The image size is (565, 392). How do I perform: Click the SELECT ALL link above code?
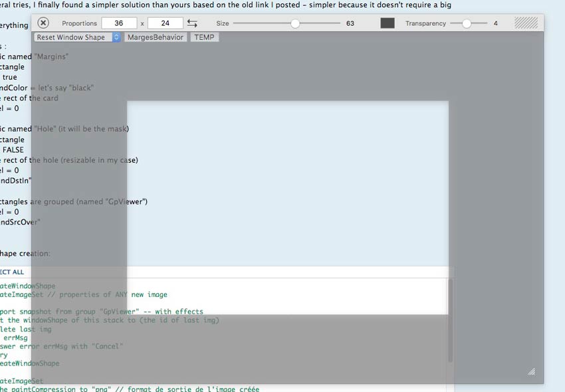click(x=12, y=272)
